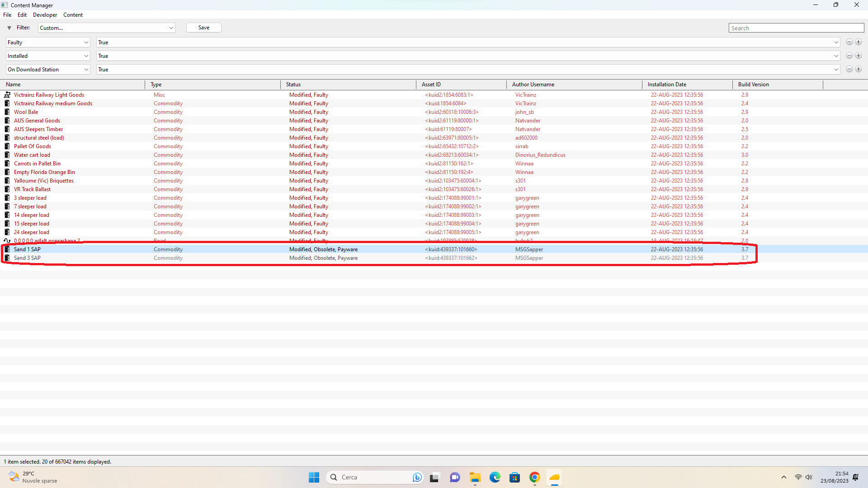The height and width of the screenshot is (488, 868).
Task: Open Task View from the taskbar
Action: (x=434, y=477)
